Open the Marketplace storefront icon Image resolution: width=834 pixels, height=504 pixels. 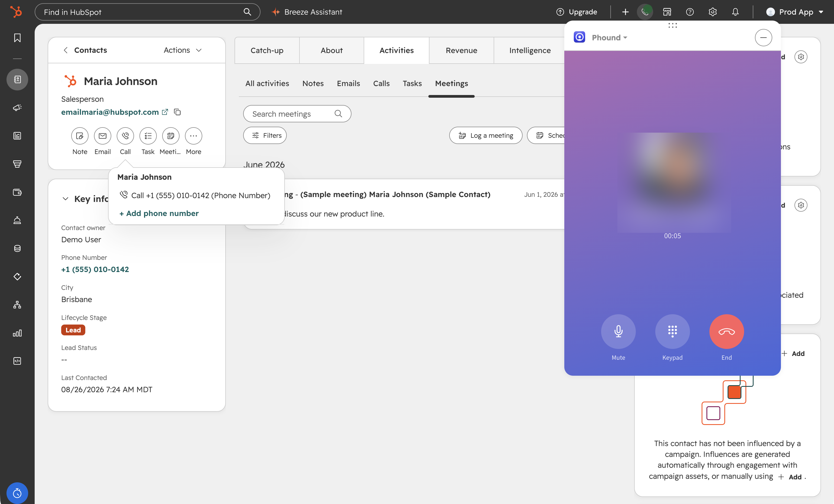click(x=667, y=12)
